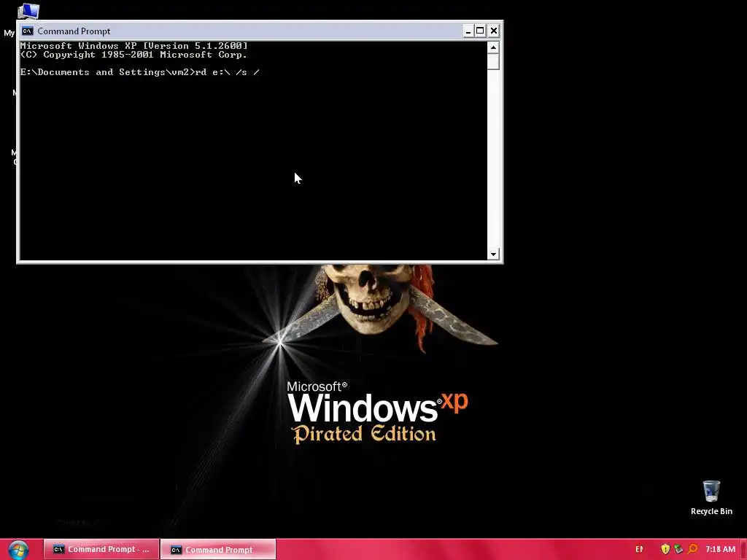Click the Command Prompt window title text
The image size is (747, 560).
[74, 31]
